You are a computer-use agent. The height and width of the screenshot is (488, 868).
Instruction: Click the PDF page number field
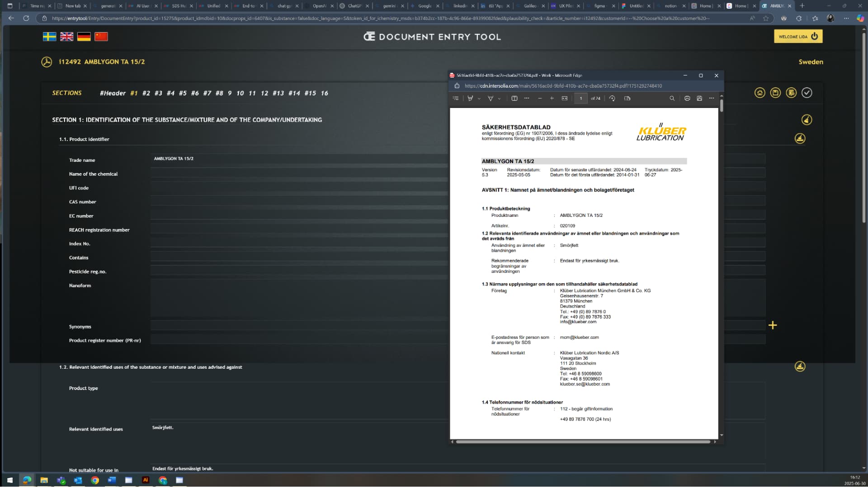click(x=581, y=98)
